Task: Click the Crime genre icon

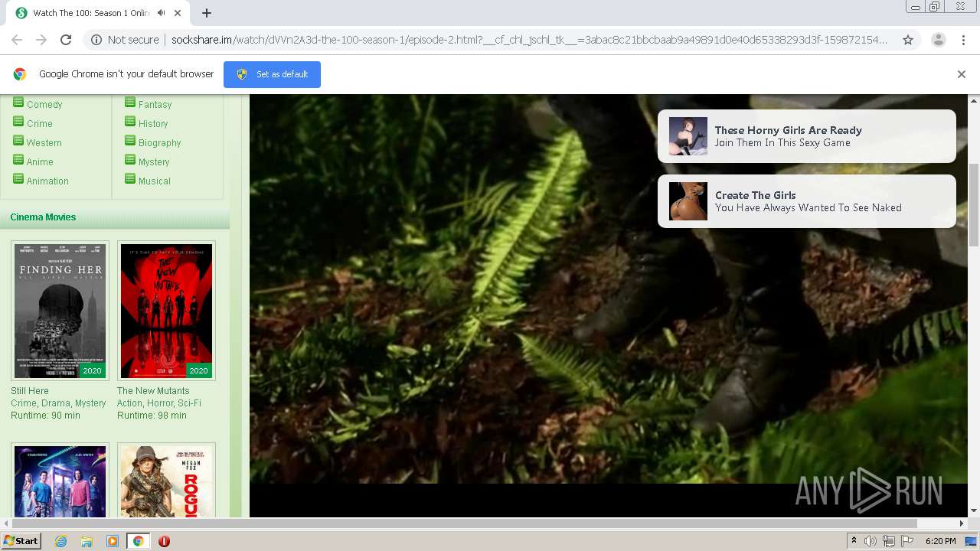Action: pos(18,121)
